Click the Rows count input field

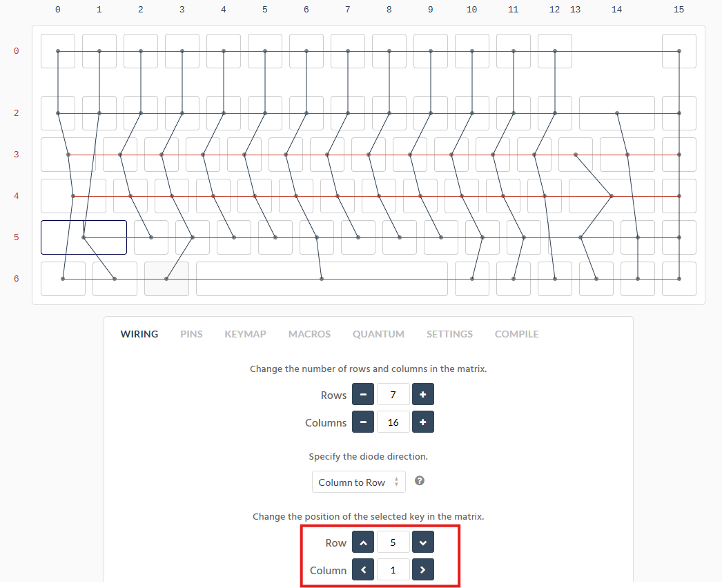click(x=393, y=395)
